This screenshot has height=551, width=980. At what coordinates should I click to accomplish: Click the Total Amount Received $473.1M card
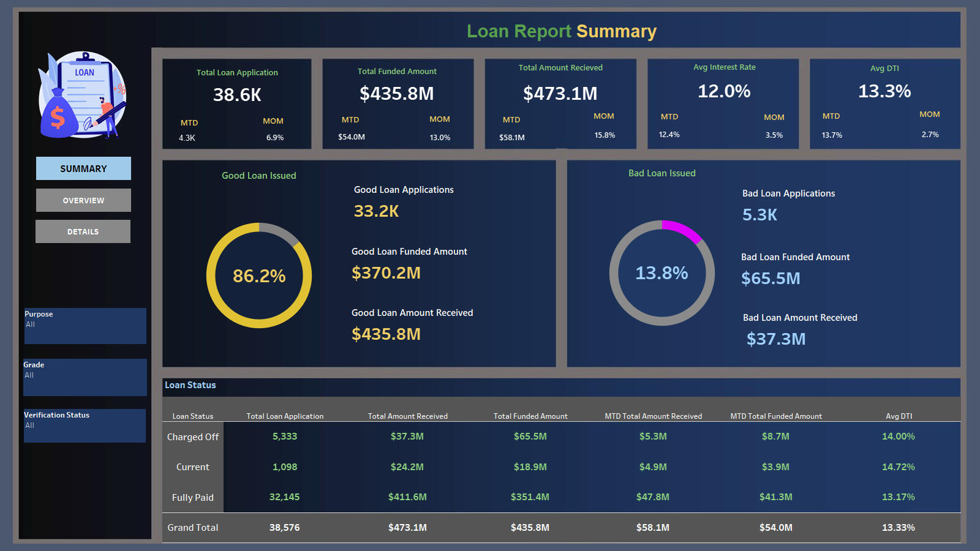560,103
